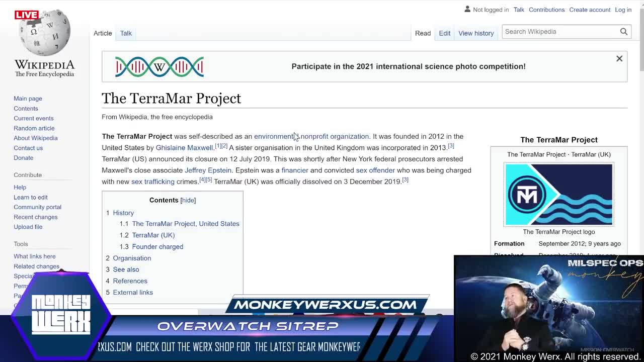The width and height of the screenshot is (644, 362).
Task: Open Learn to edit link
Action: 31,197
